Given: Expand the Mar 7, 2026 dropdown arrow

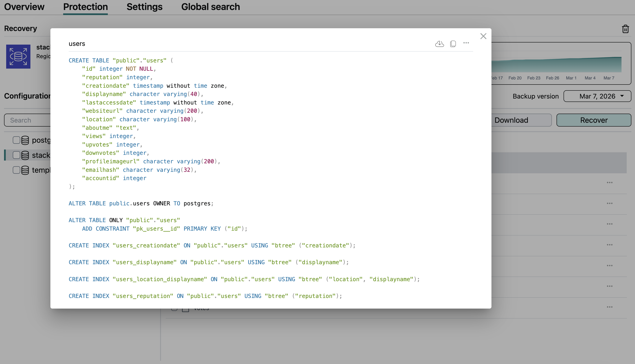Looking at the screenshot, I should coord(622,96).
